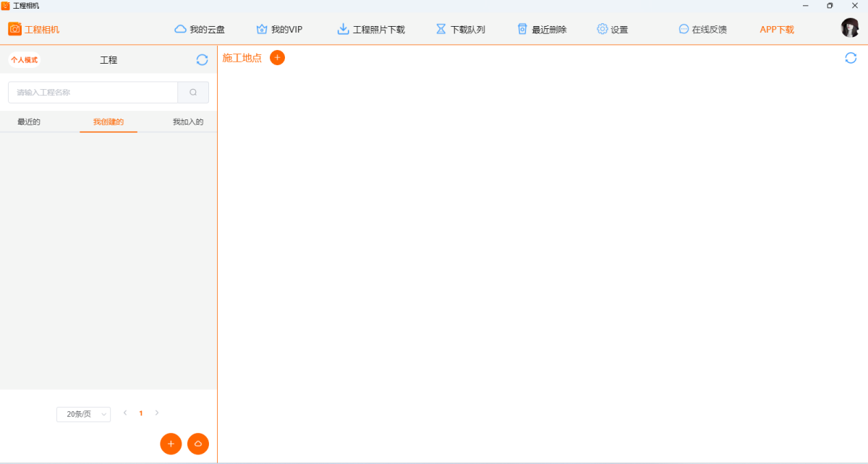Refresh the 工程 project list
This screenshot has width=868, height=464.
coord(202,60)
